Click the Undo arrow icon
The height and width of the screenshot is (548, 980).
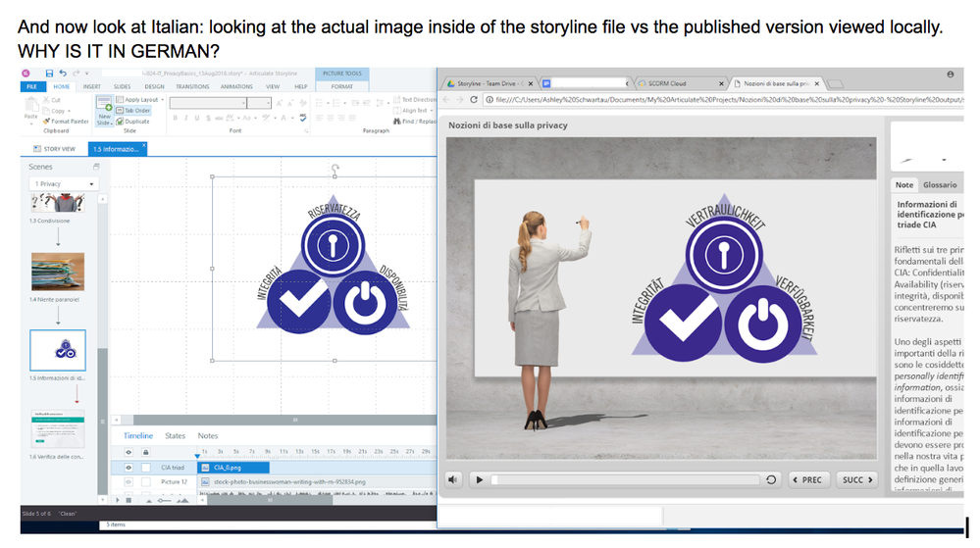point(61,75)
